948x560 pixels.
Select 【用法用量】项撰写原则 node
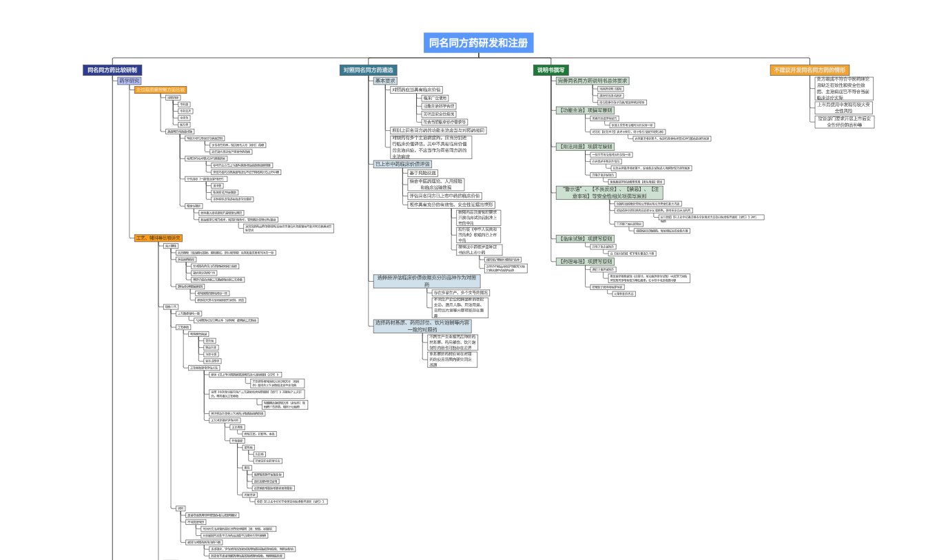[x=584, y=147]
